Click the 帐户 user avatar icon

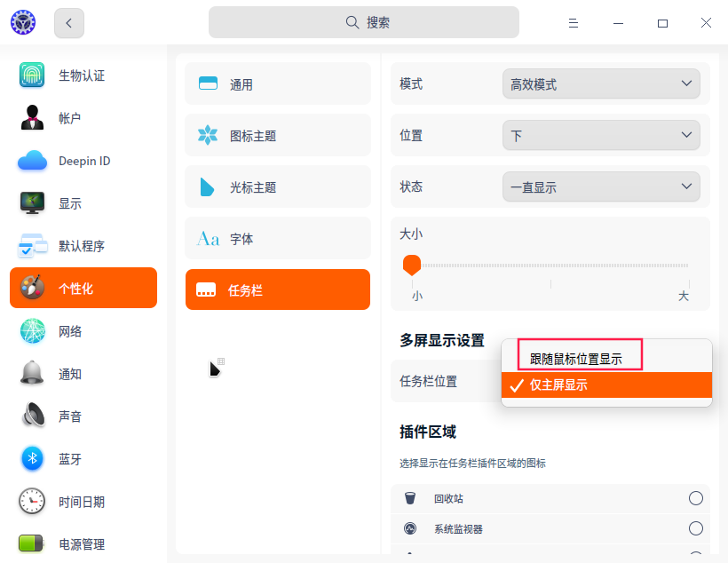pos(32,117)
